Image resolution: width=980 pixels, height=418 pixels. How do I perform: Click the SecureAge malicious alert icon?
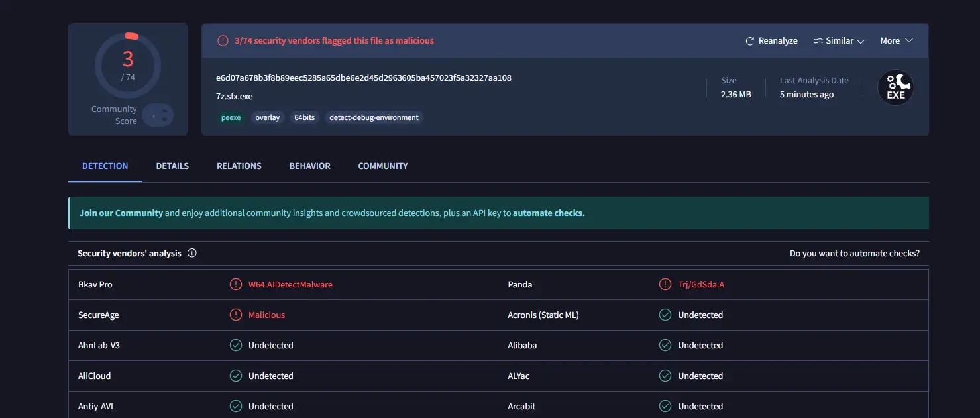235,315
